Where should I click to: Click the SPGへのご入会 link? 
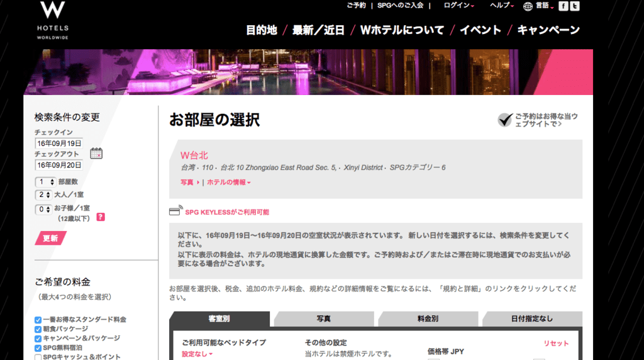401,5
